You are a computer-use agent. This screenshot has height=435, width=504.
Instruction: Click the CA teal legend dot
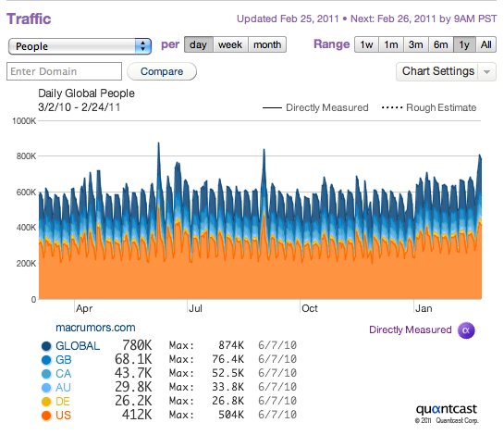[x=46, y=374]
